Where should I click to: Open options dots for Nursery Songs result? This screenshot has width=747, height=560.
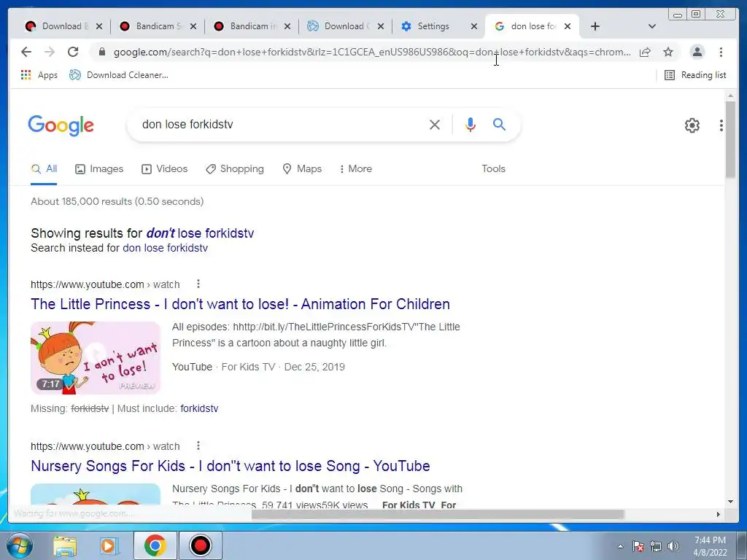click(x=198, y=446)
